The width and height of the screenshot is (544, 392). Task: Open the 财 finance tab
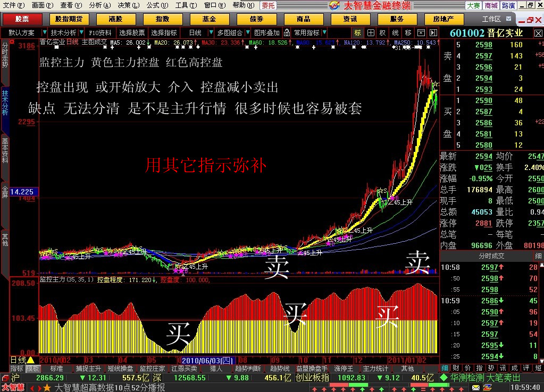pyautogui.click(x=456, y=368)
